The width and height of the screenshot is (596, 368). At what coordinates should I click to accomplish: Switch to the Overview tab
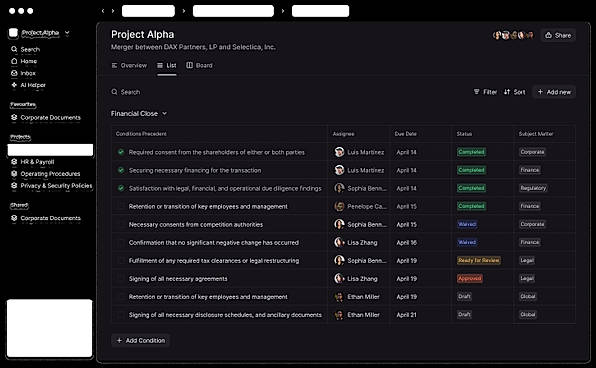point(129,65)
